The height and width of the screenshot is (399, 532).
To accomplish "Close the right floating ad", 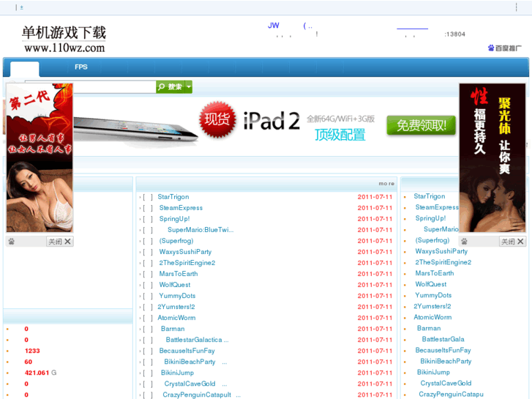I will pos(513,242).
